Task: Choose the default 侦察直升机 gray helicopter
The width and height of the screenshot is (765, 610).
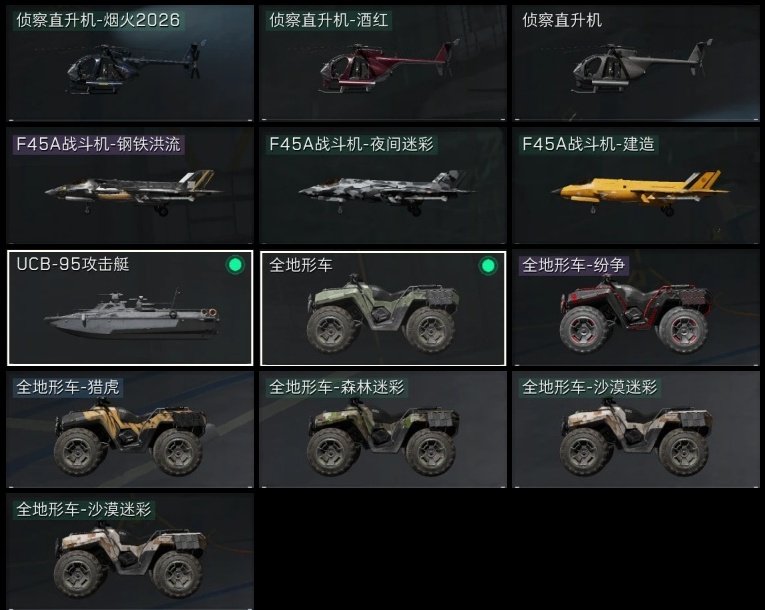Action: (x=636, y=63)
